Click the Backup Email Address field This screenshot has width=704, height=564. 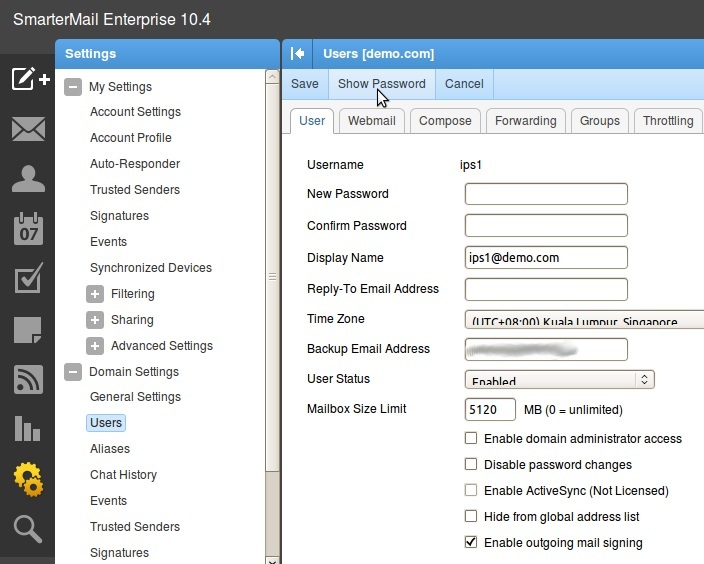point(546,349)
